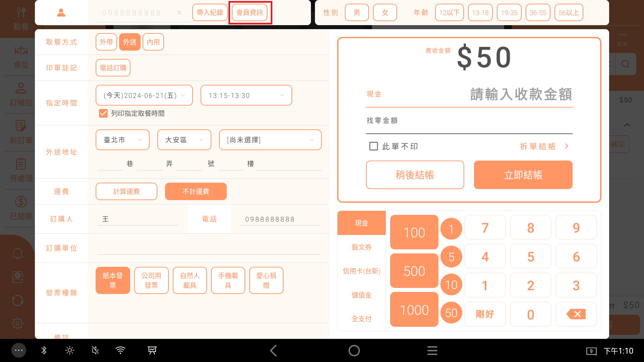Screen dimensions: 644x362
Task: Tap the Wi-Fi status icon
Action: coord(120,351)
